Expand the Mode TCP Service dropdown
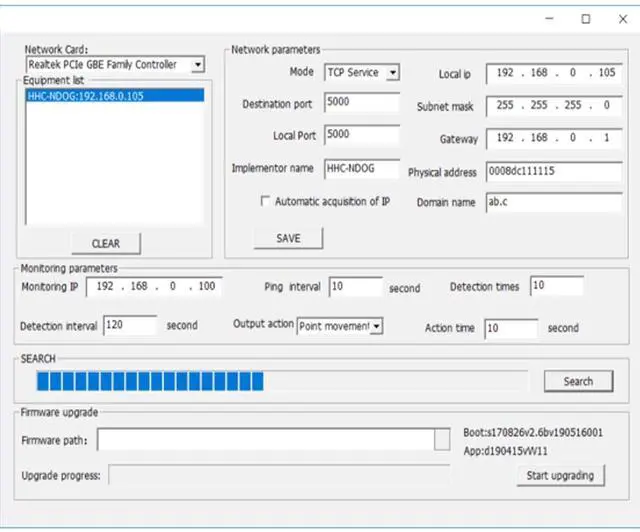The width and height of the screenshot is (640, 532). coord(393,73)
